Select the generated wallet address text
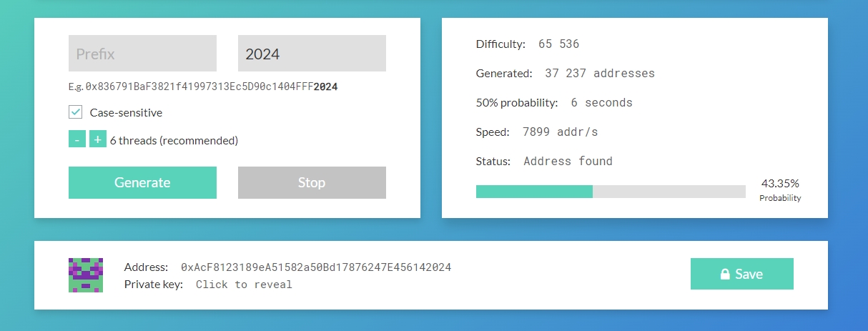 [x=316, y=267]
